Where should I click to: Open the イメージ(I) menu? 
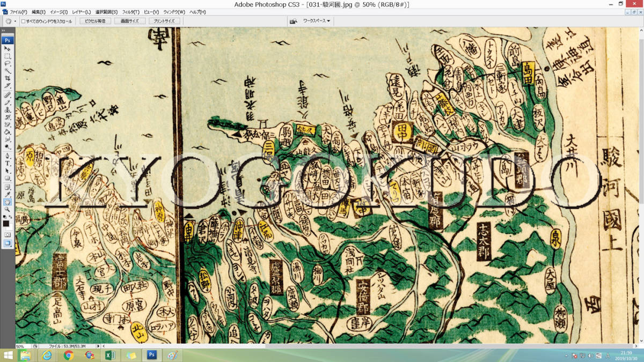point(58,11)
